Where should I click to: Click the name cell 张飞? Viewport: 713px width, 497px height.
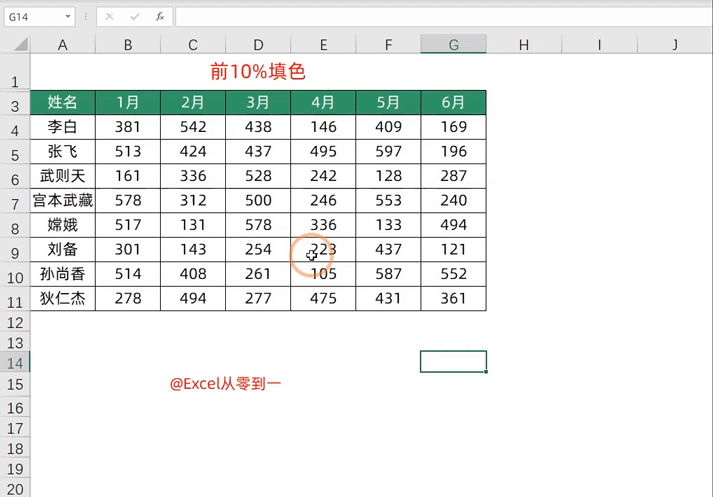[x=63, y=151]
